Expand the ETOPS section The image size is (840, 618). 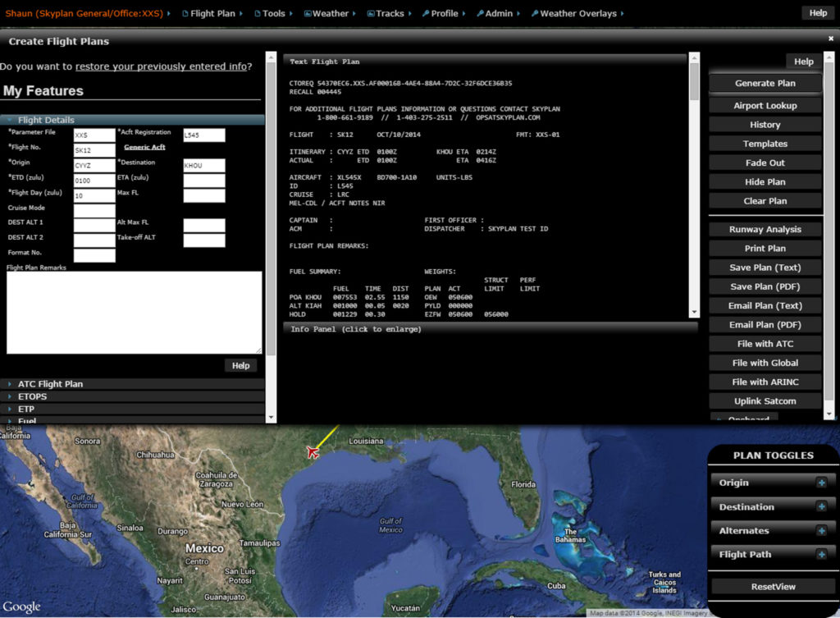(x=132, y=396)
